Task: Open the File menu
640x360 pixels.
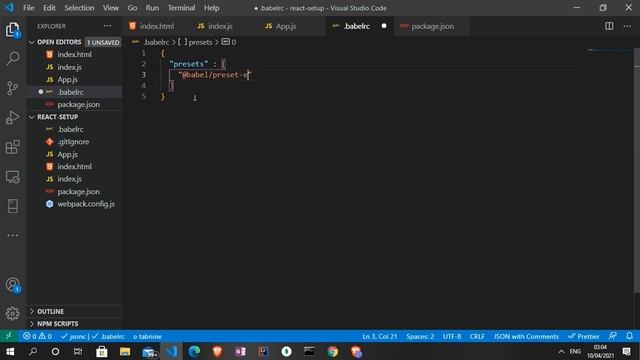Action: coord(29,8)
